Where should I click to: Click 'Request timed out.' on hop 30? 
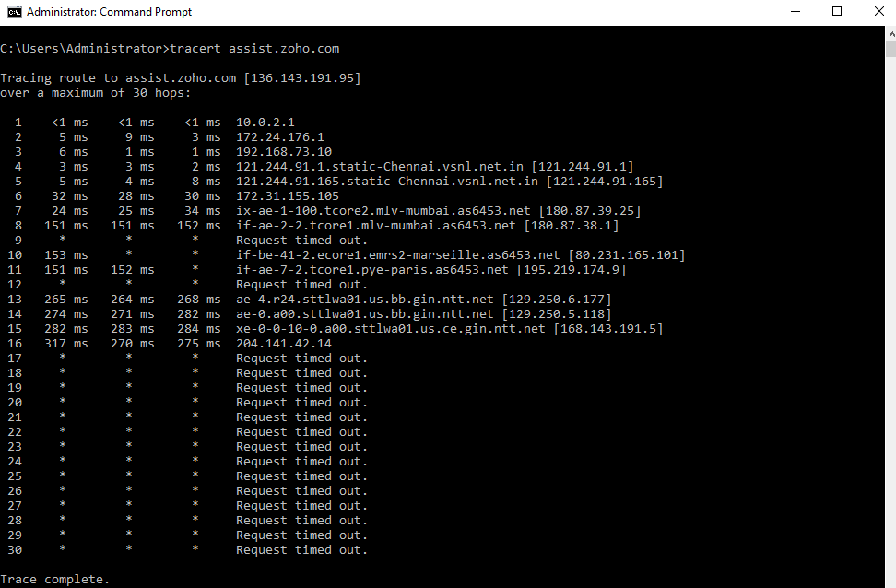(301, 550)
